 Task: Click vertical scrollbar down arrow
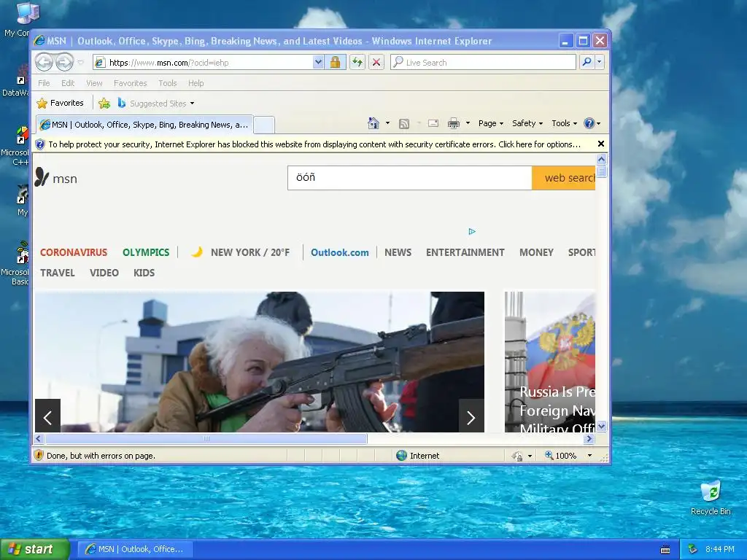point(601,426)
